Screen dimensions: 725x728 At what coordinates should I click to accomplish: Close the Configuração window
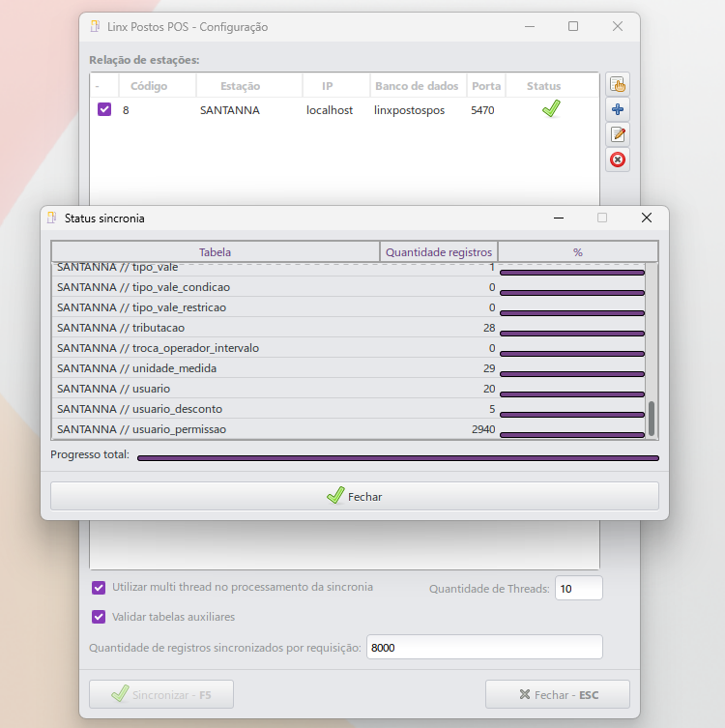[x=618, y=26]
